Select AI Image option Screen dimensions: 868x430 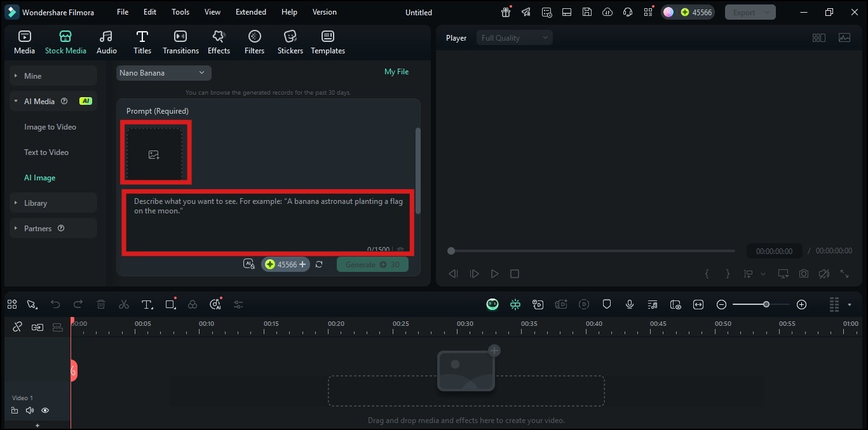[39, 178]
